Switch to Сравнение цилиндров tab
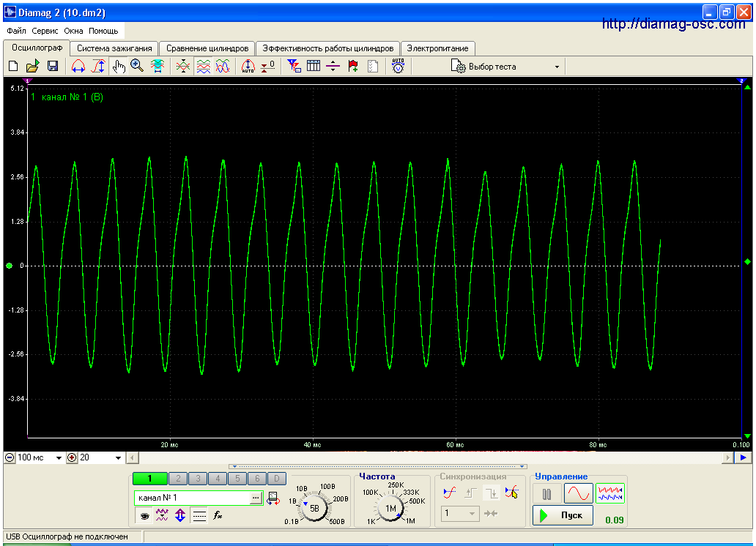Screen dimensions: 756x546 point(207,48)
